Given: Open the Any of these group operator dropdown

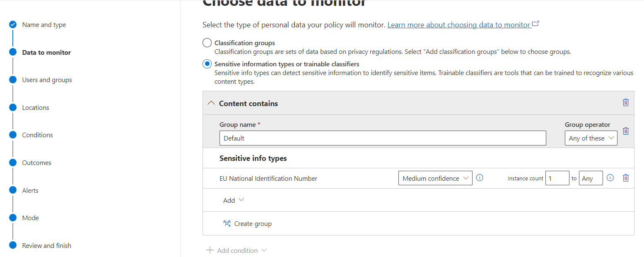Looking at the screenshot, I should (x=591, y=138).
